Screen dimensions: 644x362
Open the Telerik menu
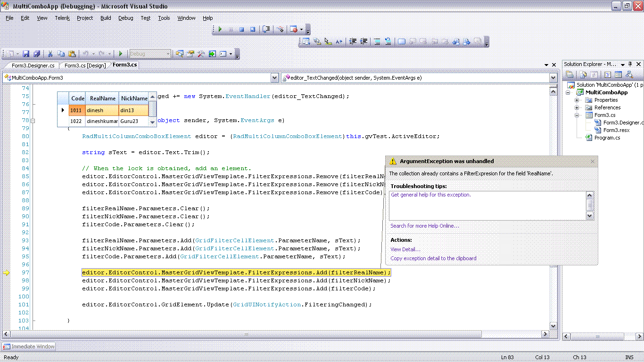[62, 18]
